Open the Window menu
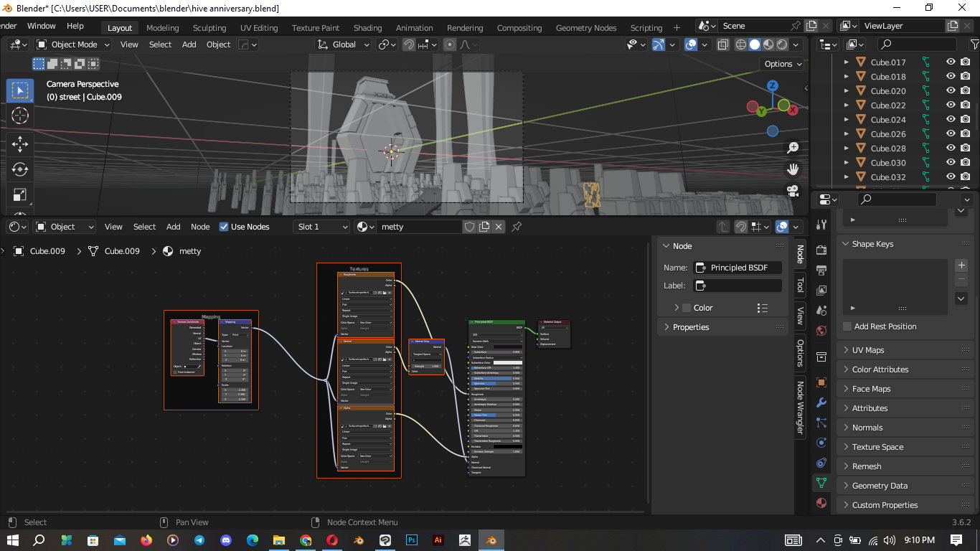This screenshot has height=551, width=980. tap(42, 26)
